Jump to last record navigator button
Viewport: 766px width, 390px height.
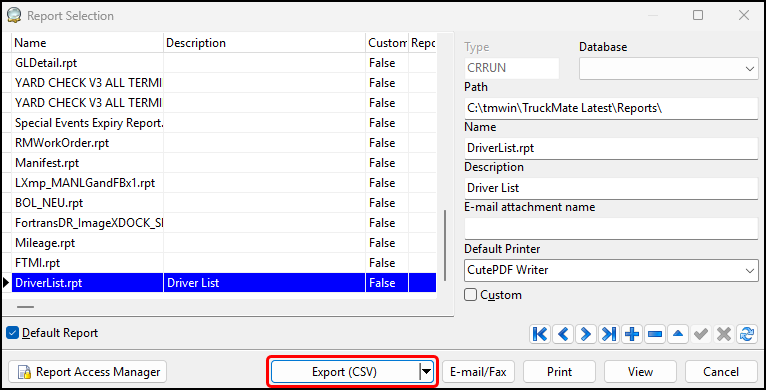tap(609, 334)
